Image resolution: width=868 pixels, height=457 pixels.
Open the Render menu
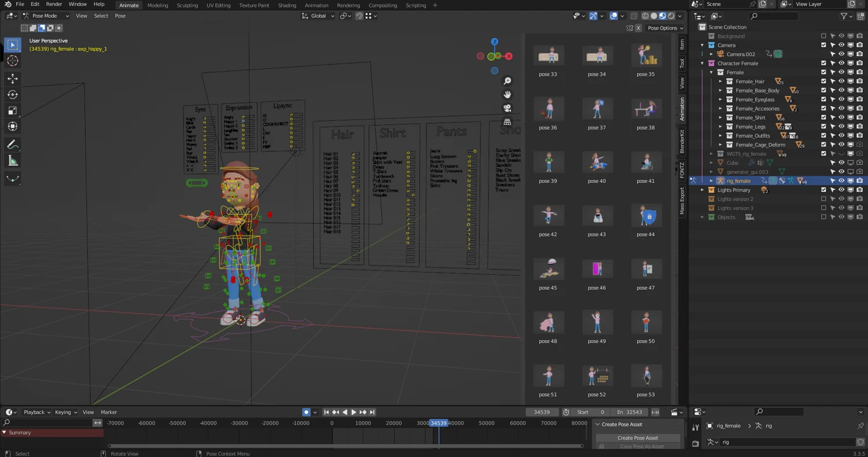coord(54,4)
